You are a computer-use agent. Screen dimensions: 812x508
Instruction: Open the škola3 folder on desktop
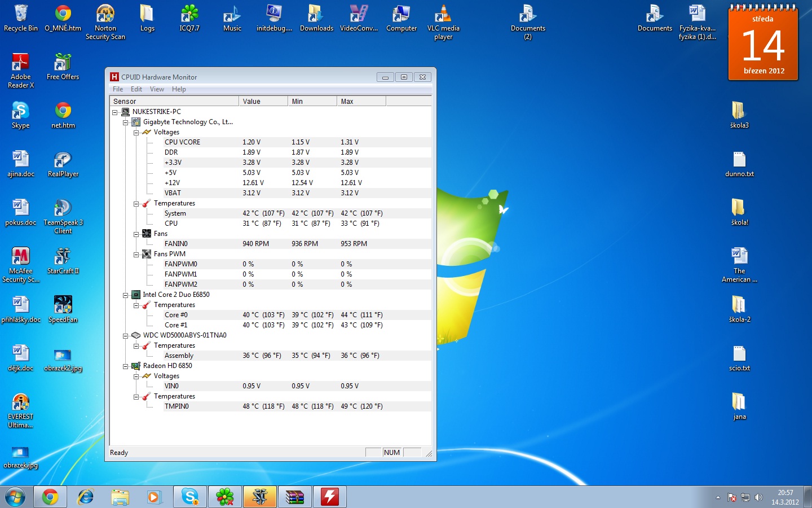739,115
